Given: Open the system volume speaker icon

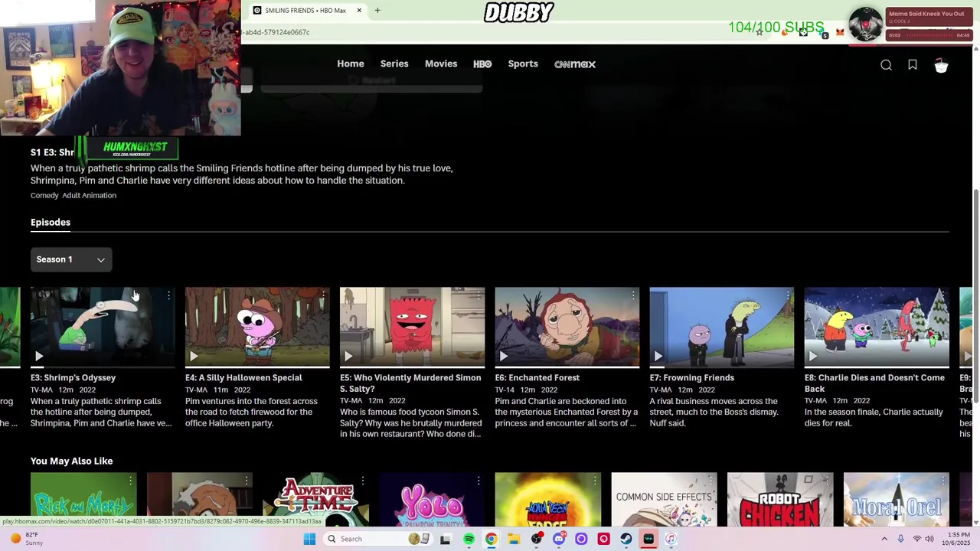Looking at the screenshot, I should coord(929,539).
